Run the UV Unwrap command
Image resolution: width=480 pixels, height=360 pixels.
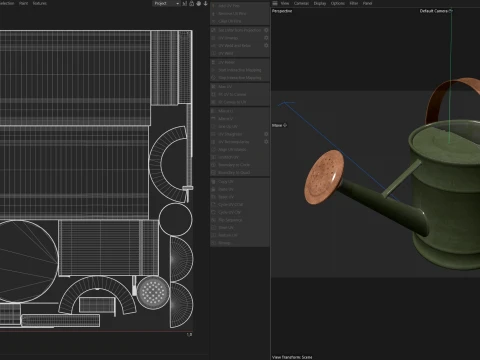[236, 38]
